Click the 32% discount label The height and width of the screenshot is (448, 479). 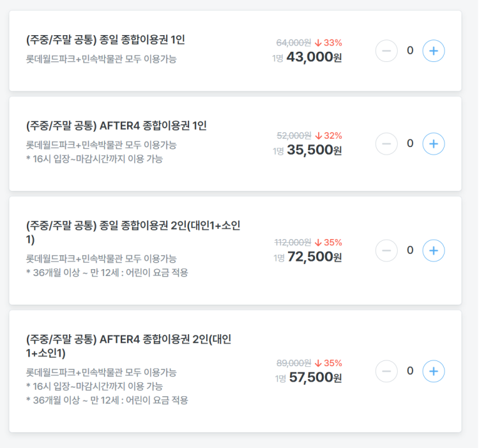click(x=329, y=135)
